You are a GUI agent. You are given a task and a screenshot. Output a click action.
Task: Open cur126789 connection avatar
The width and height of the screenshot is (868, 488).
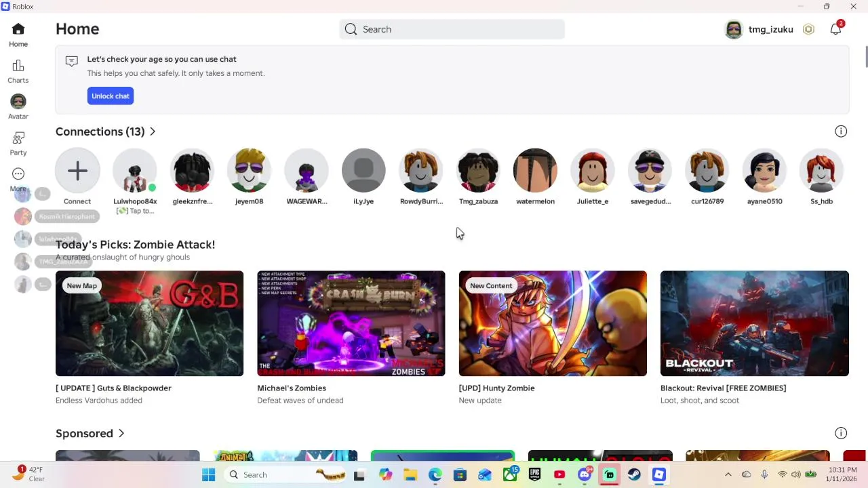tap(707, 171)
